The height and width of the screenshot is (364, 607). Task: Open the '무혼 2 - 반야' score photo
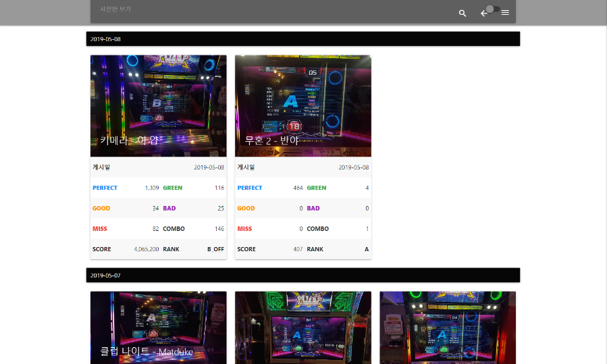tap(303, 106)
